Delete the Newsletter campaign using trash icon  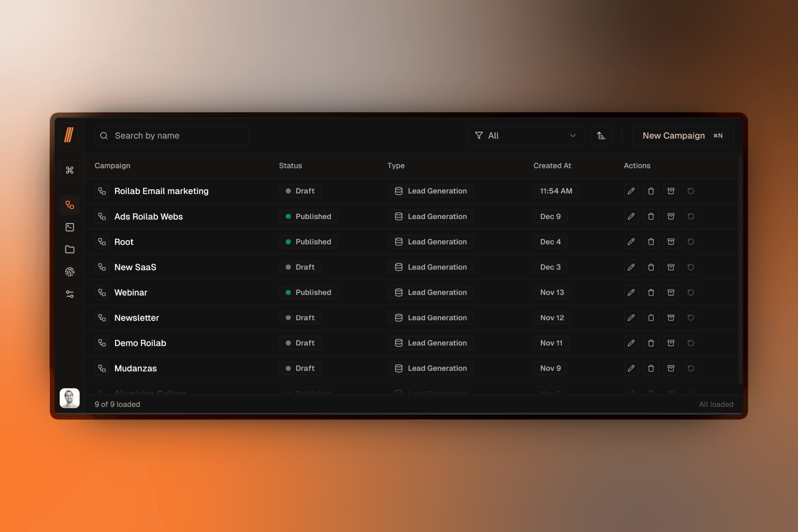(651, 318)
